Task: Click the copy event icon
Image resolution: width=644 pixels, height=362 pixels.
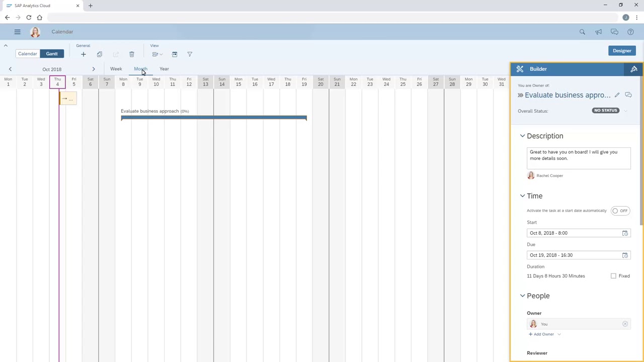Action: 100,54
